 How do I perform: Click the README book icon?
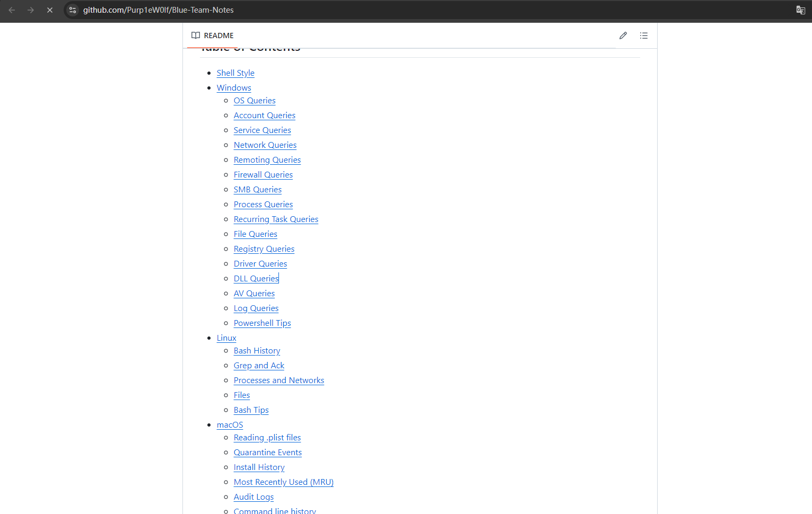[x=196, y=36]
